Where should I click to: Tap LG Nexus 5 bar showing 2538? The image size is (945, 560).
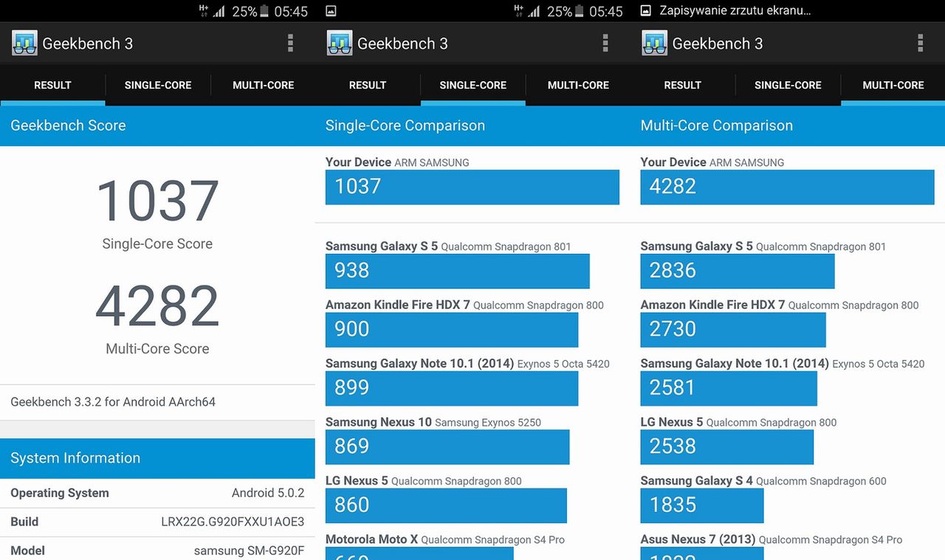[x=727, y=446]
